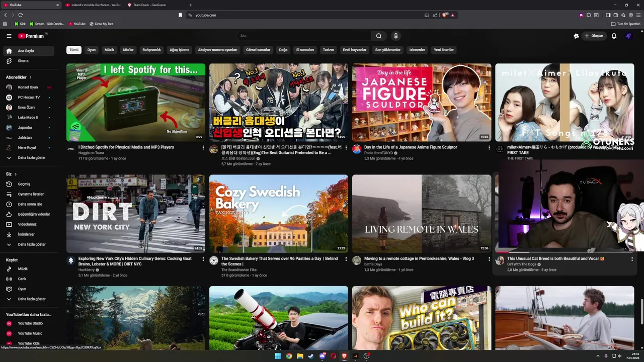The width and height of the screenshot is (644, 362).
Task: Expand Daha fazla göster under Keşfet
Action: 29,299
